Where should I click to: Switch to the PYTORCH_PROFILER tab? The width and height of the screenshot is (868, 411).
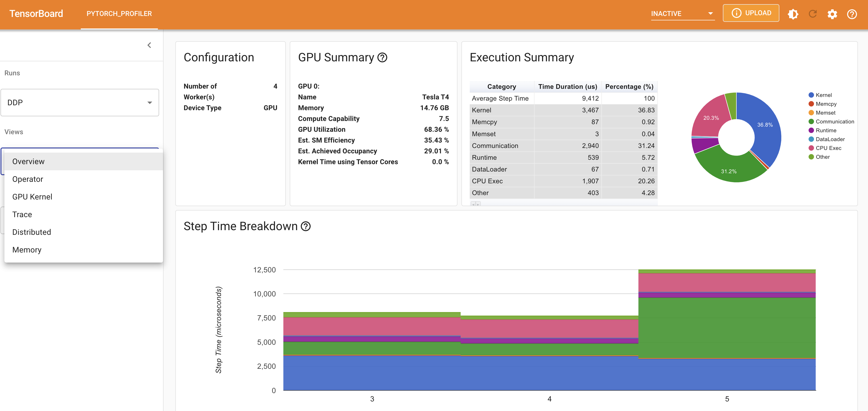pos(119,14)
